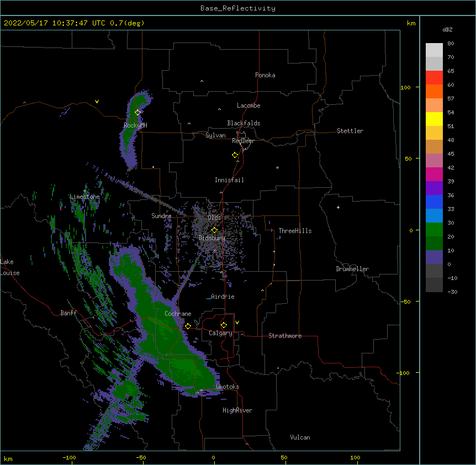Click the yellow diamond marker south of RedDeer
476x465 pixels.
(x=235, y=155)
